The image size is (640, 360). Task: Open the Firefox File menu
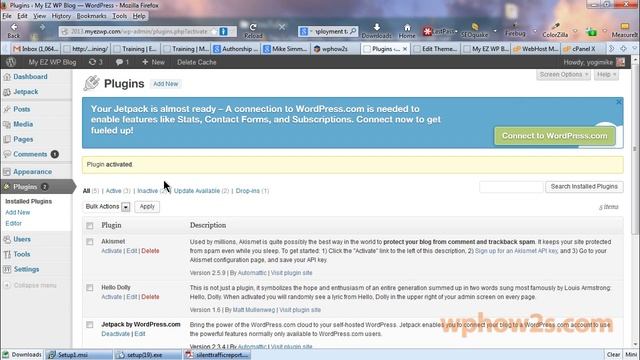click(7, 16)
